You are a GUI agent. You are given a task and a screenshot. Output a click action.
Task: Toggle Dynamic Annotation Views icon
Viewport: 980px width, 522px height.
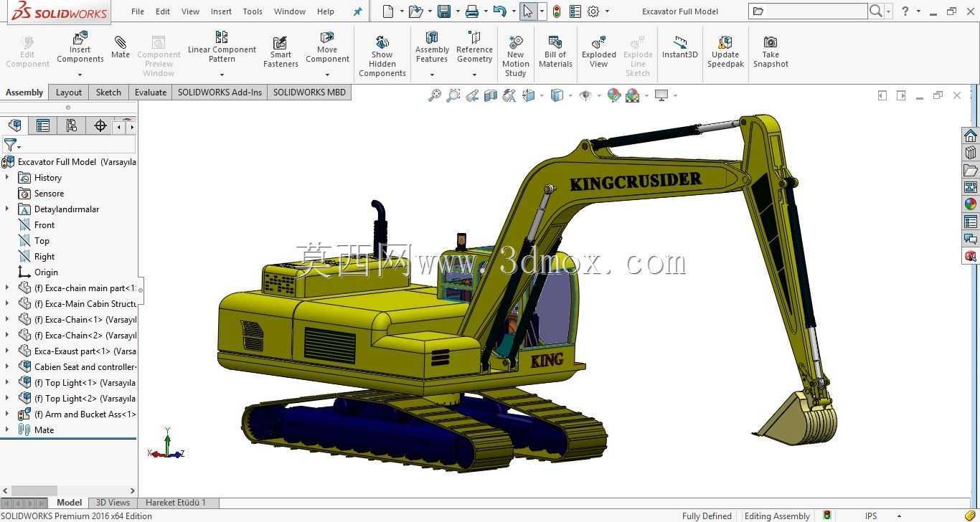pos(509,95)
